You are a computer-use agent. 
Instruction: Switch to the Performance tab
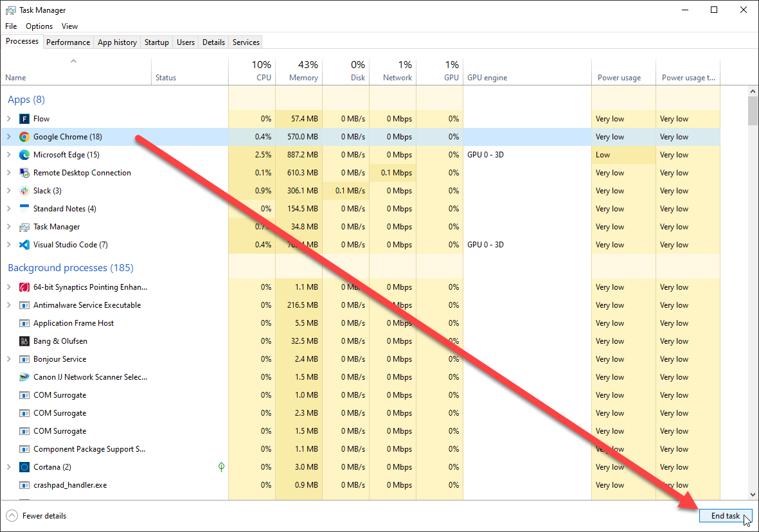[x=68, y=42]
